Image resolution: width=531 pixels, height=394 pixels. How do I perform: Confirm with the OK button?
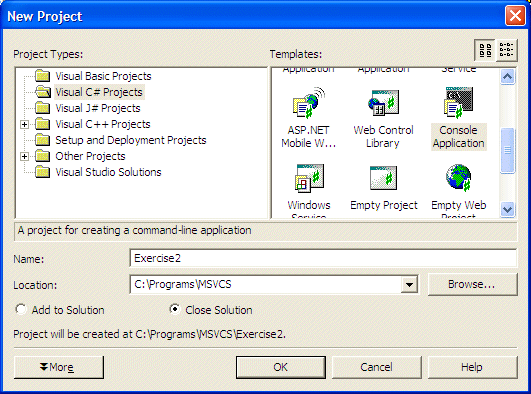point(281,367)
